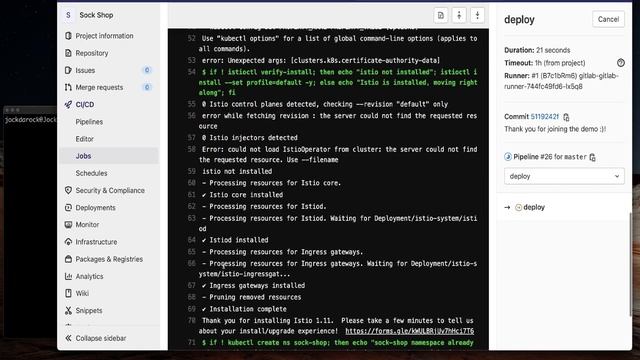Select the deploy job in stage list
The image size is (640, 360).
click(x=534, y=207)
